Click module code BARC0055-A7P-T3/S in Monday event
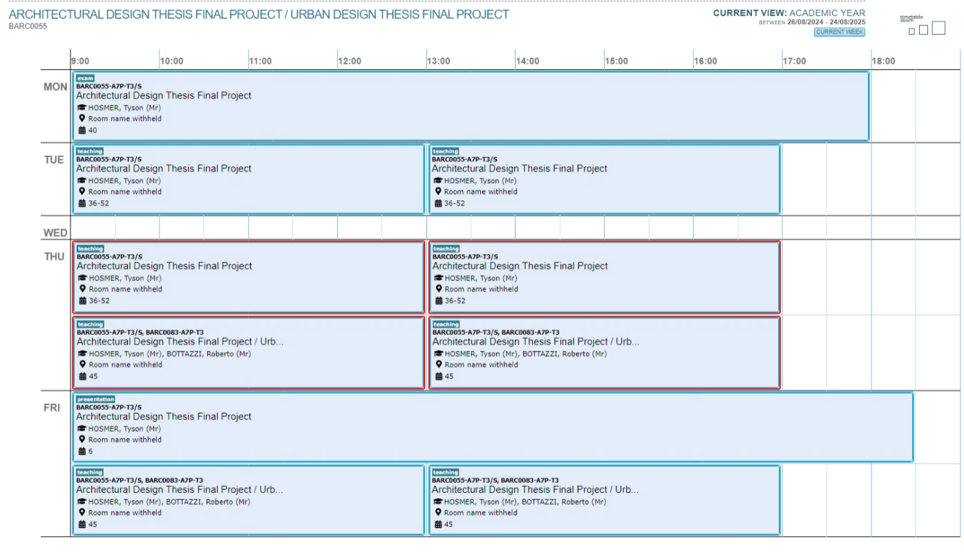The height and width of the screenshot is (560, 964). 108,86
